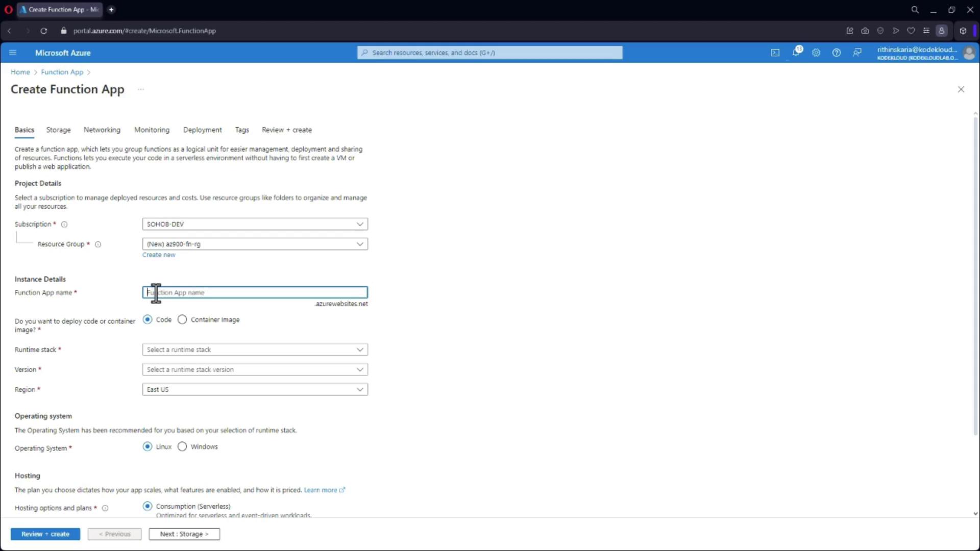Open the feedback icon in header

click(857, 53)
